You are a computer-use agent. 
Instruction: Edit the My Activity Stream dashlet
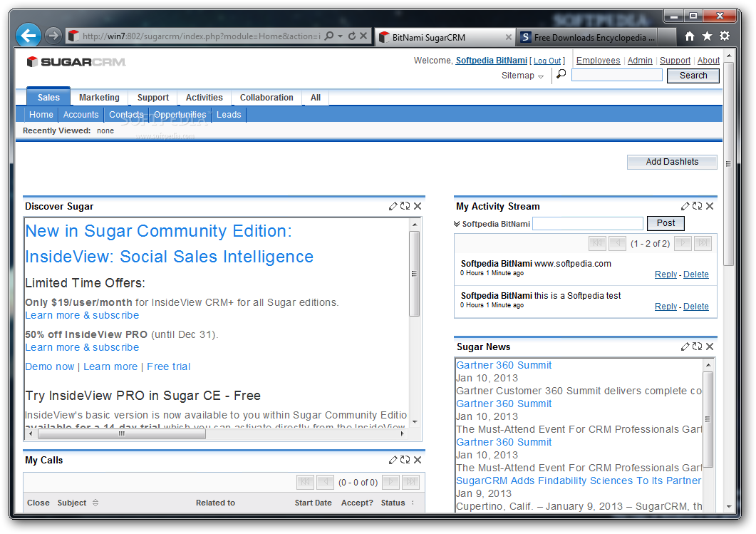(x=685, y=206)
